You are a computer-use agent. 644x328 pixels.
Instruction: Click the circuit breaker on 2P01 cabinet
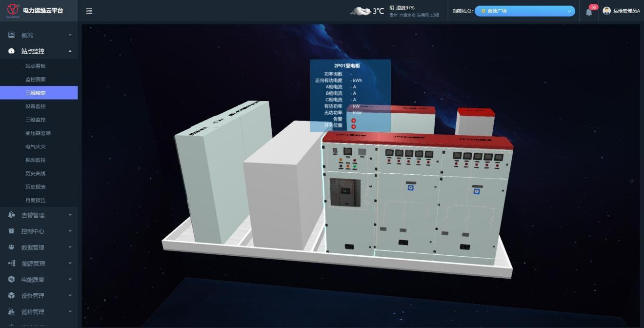[345, 192]
